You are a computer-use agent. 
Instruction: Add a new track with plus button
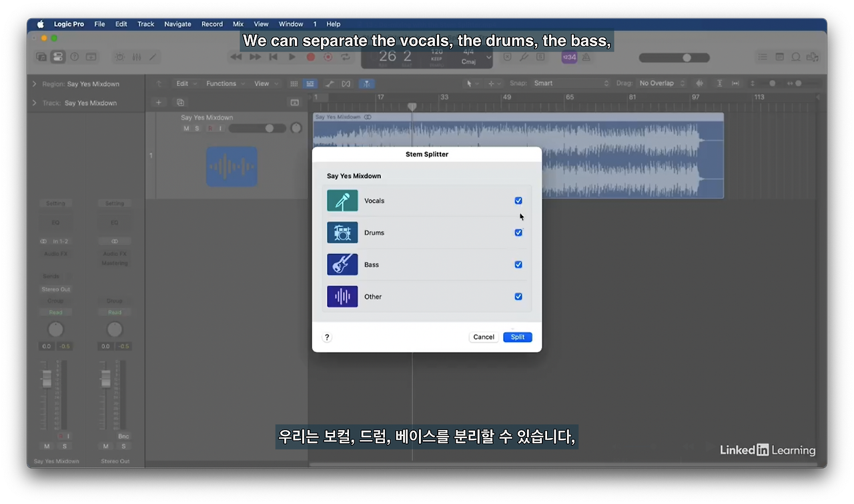point(159,103)
